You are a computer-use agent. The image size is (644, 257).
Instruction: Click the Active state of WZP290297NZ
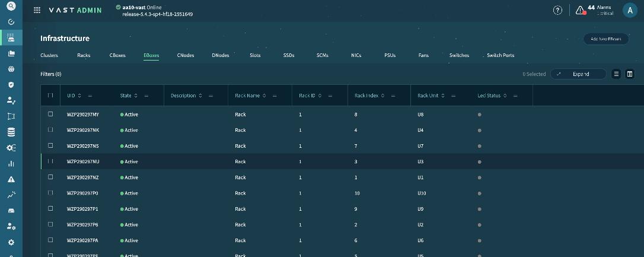click(129, 177)
